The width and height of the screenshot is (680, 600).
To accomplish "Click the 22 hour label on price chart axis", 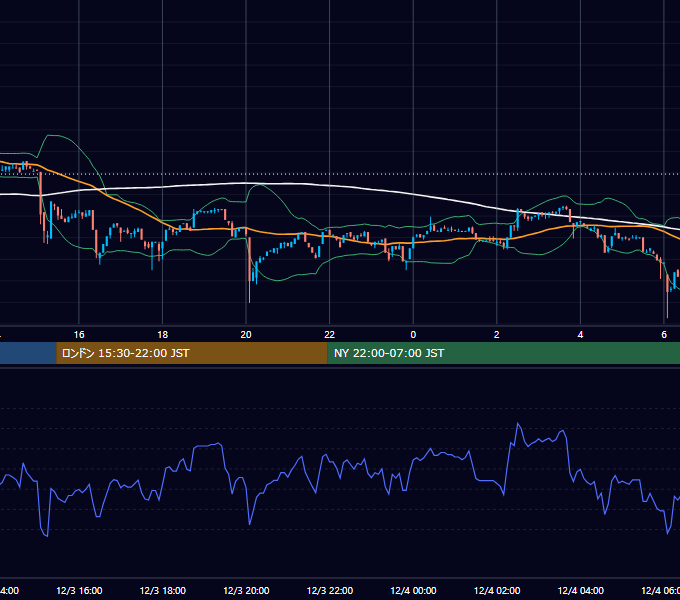I will pyautogui.click(x=330, y=335).
